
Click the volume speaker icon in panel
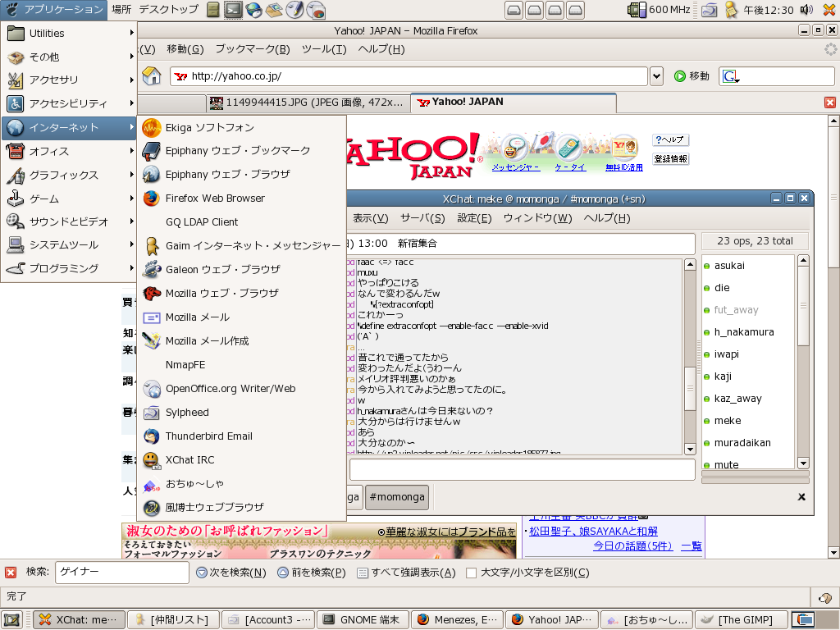pyautogui.click(x=806, y=10)
